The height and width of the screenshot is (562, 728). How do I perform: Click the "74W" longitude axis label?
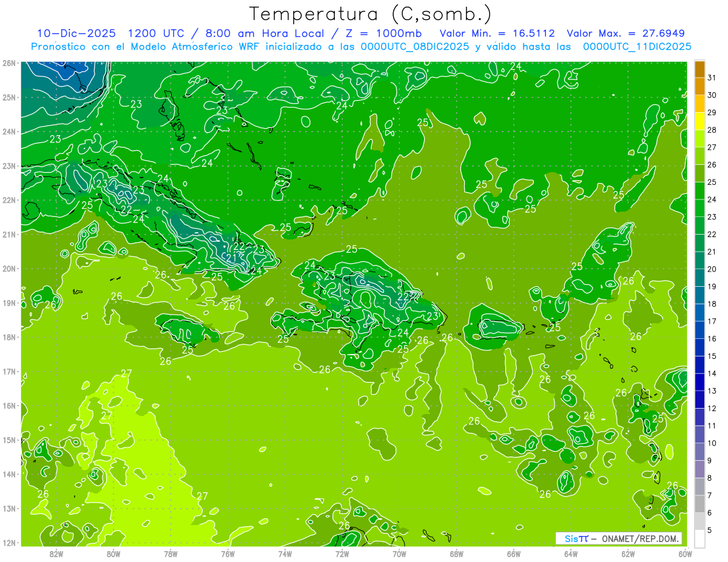285,554
